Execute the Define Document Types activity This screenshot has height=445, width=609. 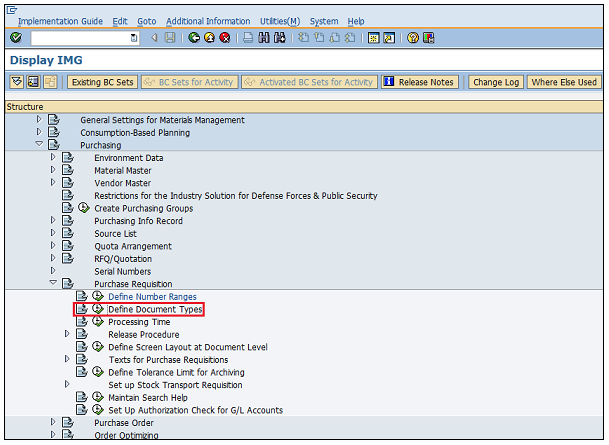(x=98, y=310)
